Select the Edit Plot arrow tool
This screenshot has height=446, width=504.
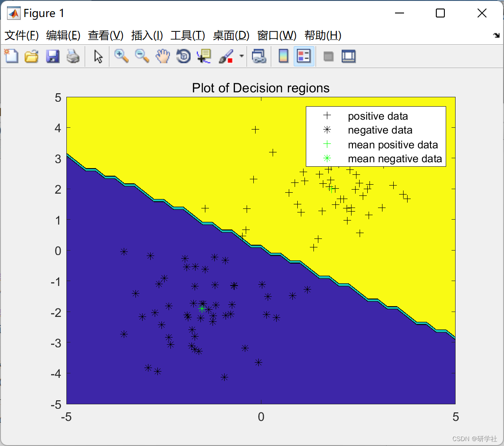click(x=98, y=56)
